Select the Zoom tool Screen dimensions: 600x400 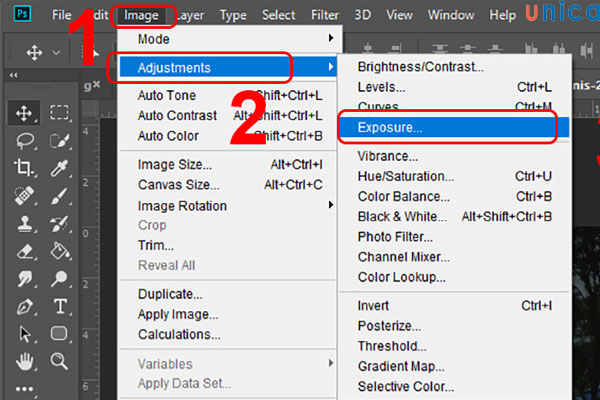point(59,361)
